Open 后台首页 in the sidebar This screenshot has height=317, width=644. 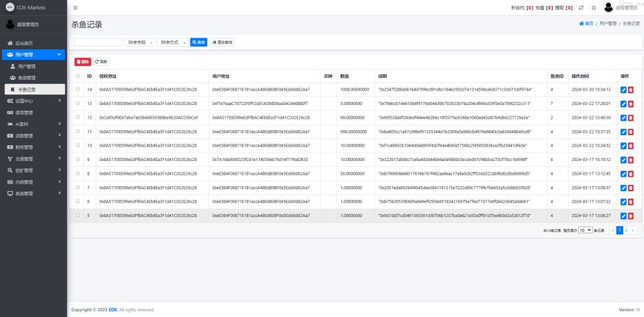pos(25,43)
